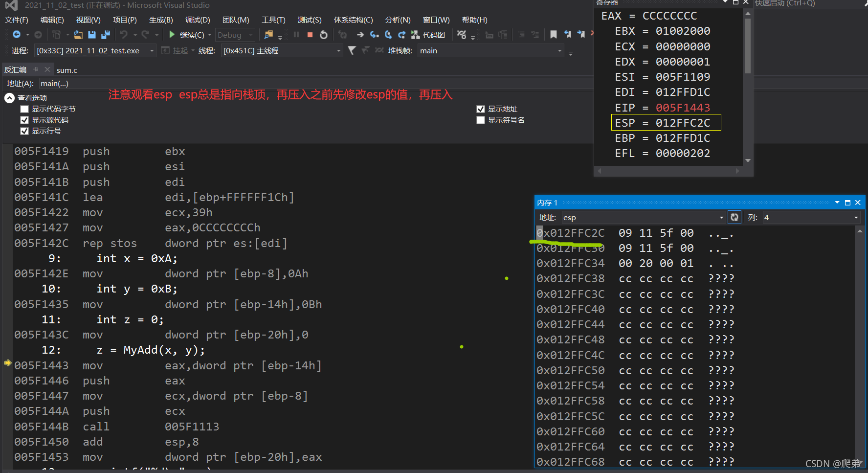This screenshot has width=868, height=473.
Task: Click the current instruction at 005F1443
Action: point(168,365)
